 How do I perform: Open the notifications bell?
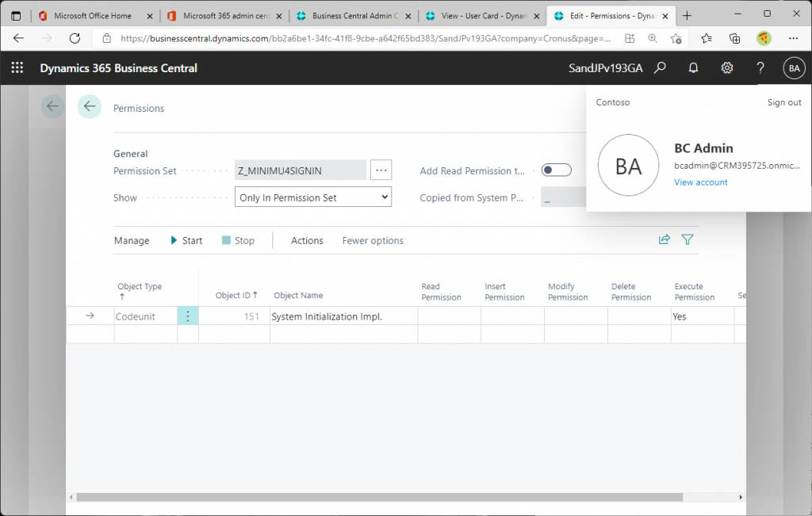693,68
